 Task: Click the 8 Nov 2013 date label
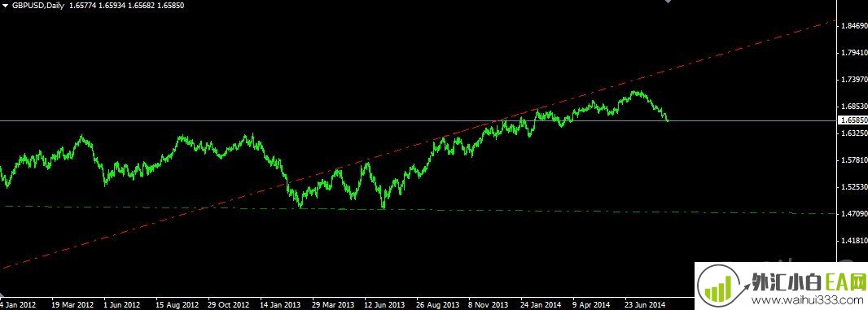[488, 304]
